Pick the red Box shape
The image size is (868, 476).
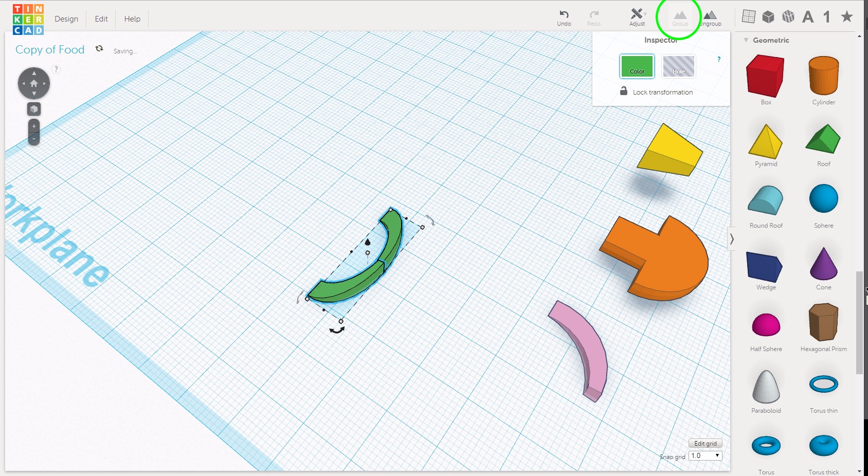point(765,76)
